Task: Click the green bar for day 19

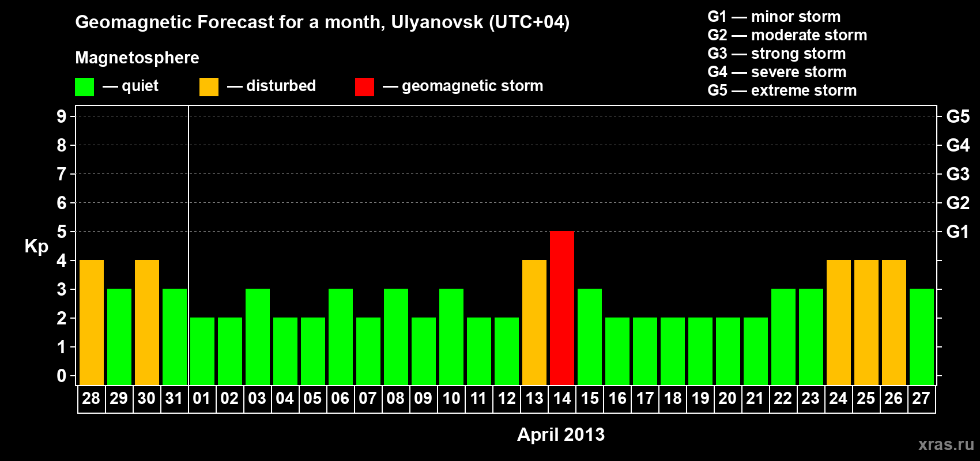Action: pyautogui.click(x=700, y=351)
